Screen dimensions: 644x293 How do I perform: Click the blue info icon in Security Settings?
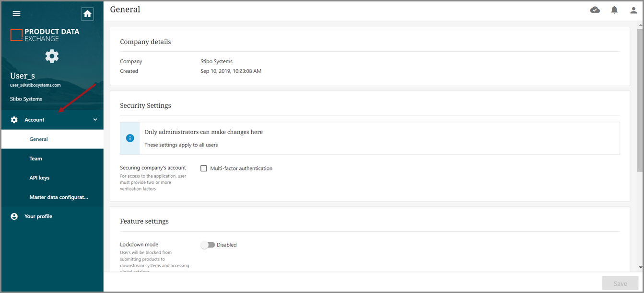tap(130, 138)
